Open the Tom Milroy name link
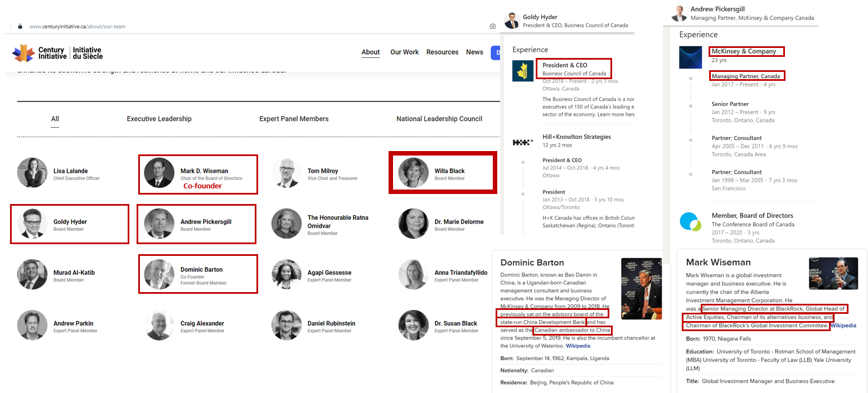This screenshot has height=393, width=868. (x=323, y=171)
